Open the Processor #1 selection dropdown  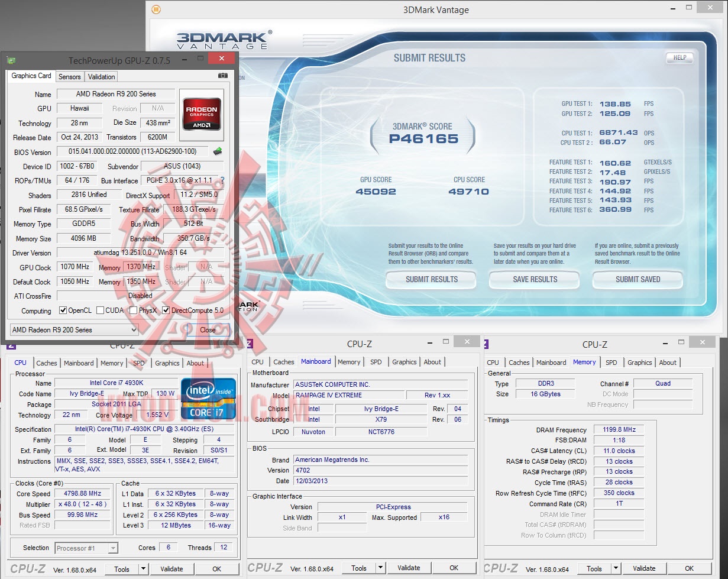click(x=86, y=548)
